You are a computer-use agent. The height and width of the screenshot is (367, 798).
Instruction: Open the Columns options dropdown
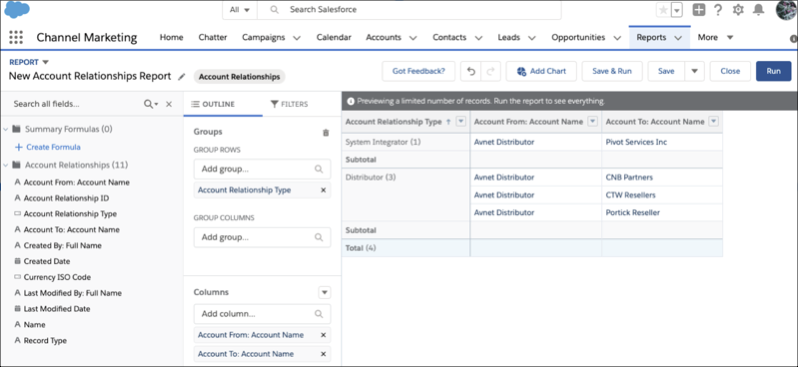(325, 293)
